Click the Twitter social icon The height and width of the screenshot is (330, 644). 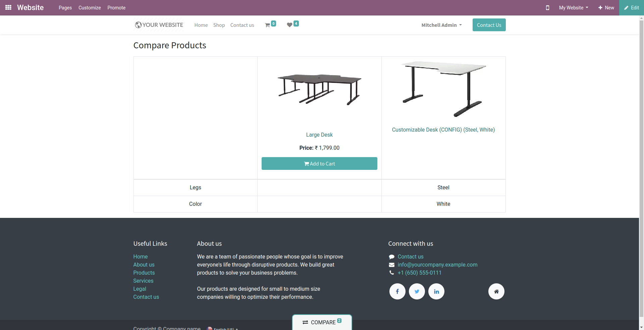point(417,291)
